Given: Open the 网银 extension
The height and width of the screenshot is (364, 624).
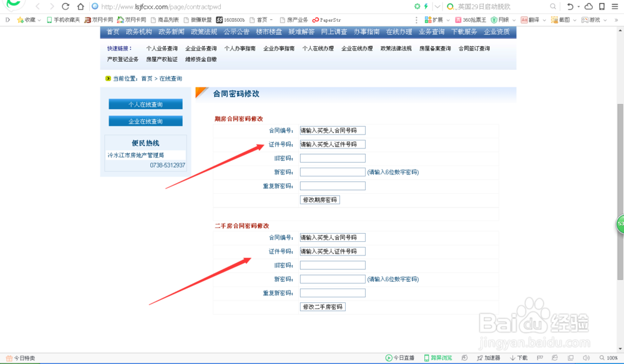Looking at the screenshot, I should [500, 20].
